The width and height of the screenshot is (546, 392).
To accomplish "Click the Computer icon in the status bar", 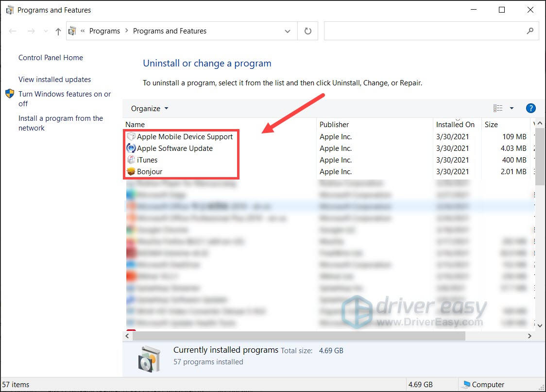I will pyautogui.click(x=467, y=384).
